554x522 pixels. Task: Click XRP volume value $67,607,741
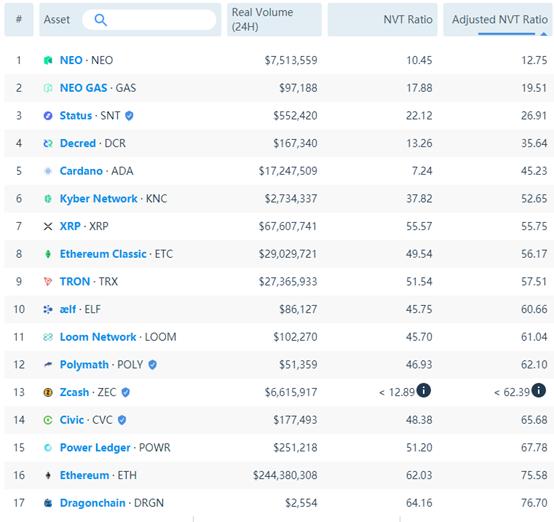pos(288,226)
